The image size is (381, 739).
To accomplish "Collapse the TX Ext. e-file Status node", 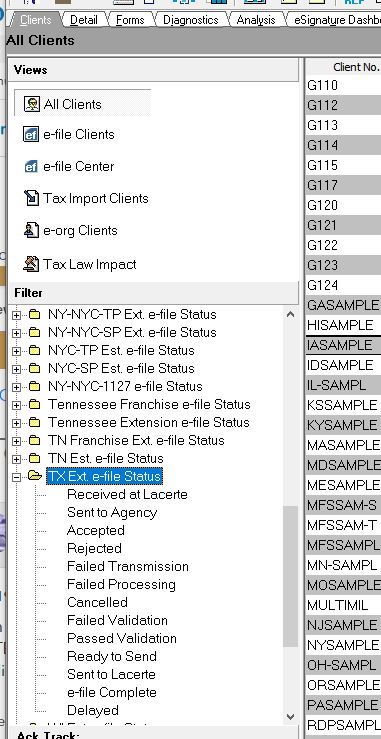I will 17,477.
